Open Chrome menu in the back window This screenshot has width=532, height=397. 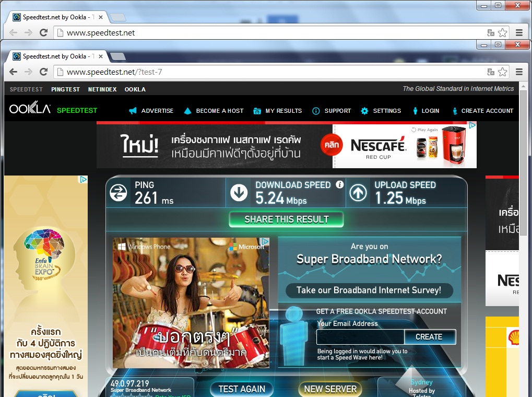[x=519, y=32]
